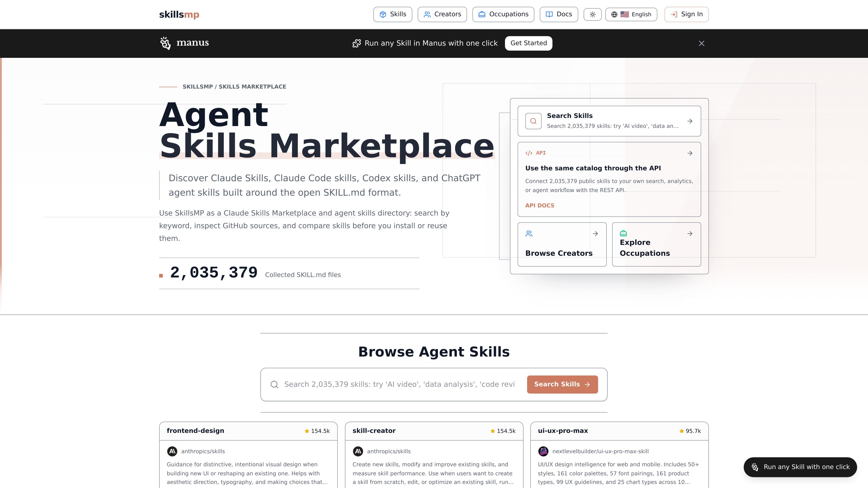Click the arrow on the API card
Viewport: 868px width, 488px height.
pyautogui.click(x=690, y=153)
